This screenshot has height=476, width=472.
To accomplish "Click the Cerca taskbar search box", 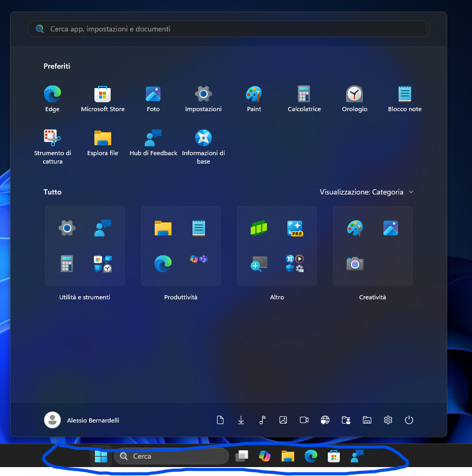I will coord(171,456).
